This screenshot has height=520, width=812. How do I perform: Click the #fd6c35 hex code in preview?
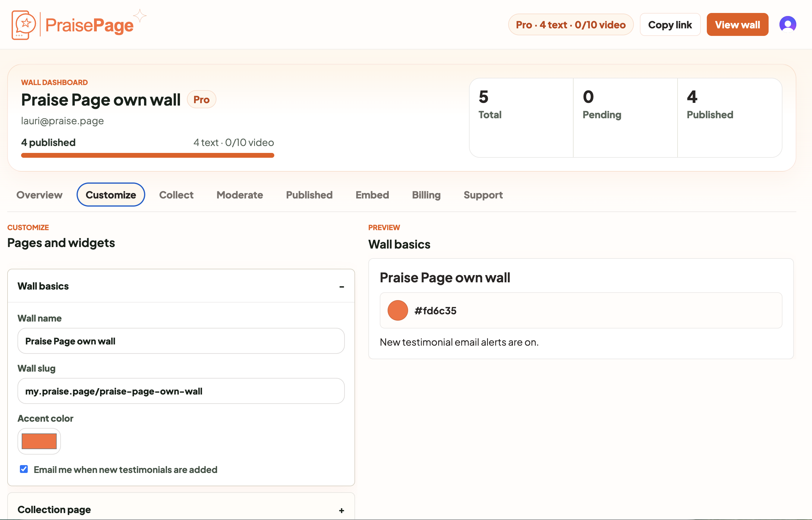(x=436, y=311)
